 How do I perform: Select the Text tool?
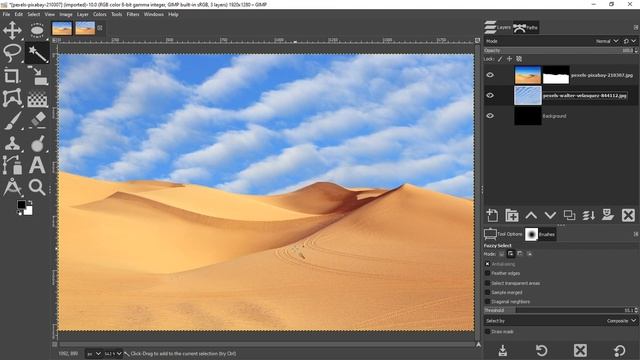(x=37, y=165)
